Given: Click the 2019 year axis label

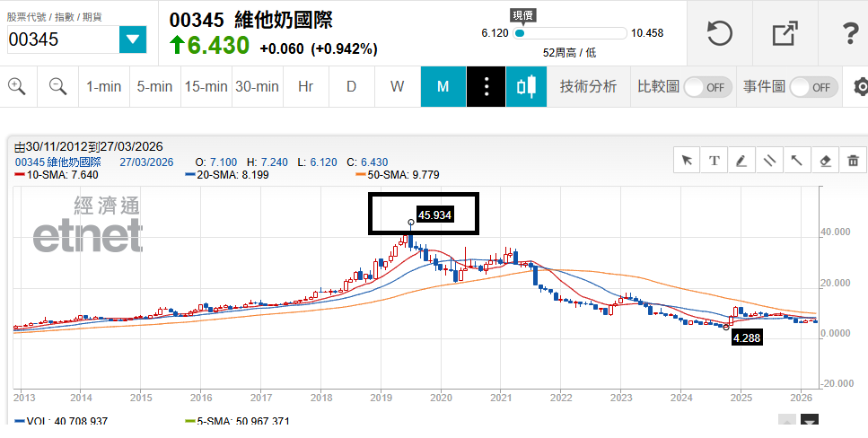Looking at the screenshot, I should (381, 398).
